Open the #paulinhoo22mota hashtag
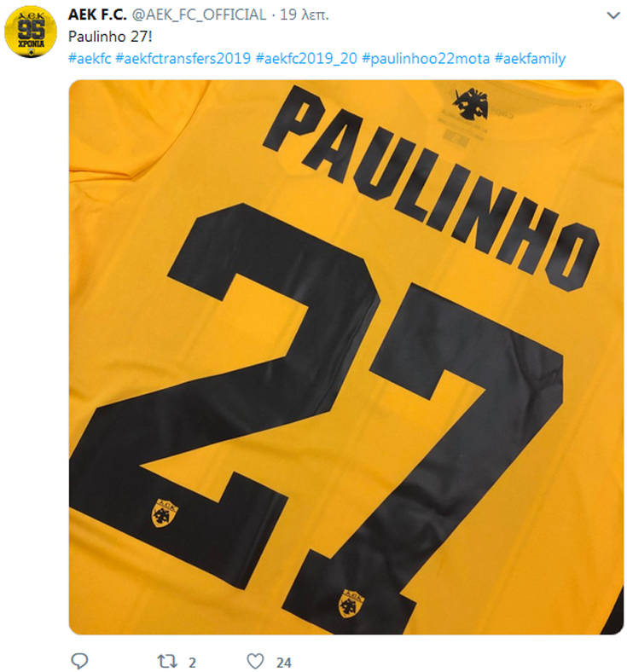The image size is (627, 672). point(426,58)
